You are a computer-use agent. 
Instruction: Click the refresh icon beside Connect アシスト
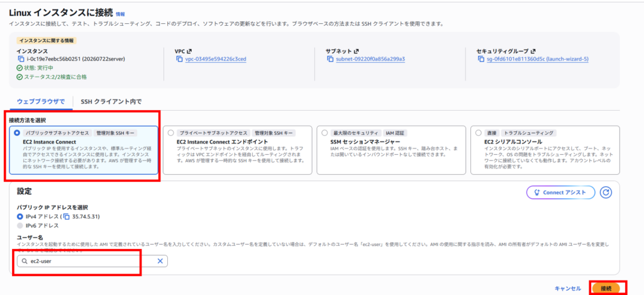(x=606, y=192)
